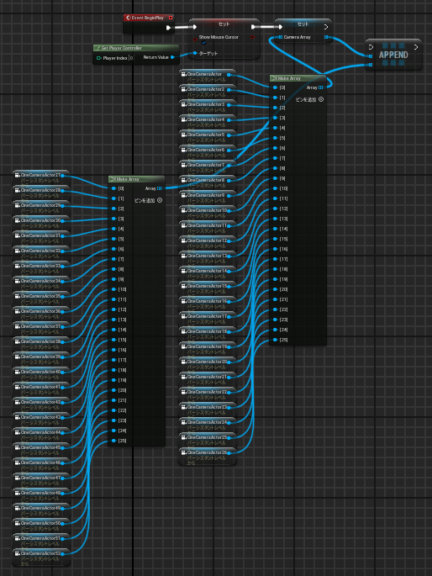Viewport: 432px width, 576px height.
Task: Click the CineCameraActor22 output pin
Action: 229,392
